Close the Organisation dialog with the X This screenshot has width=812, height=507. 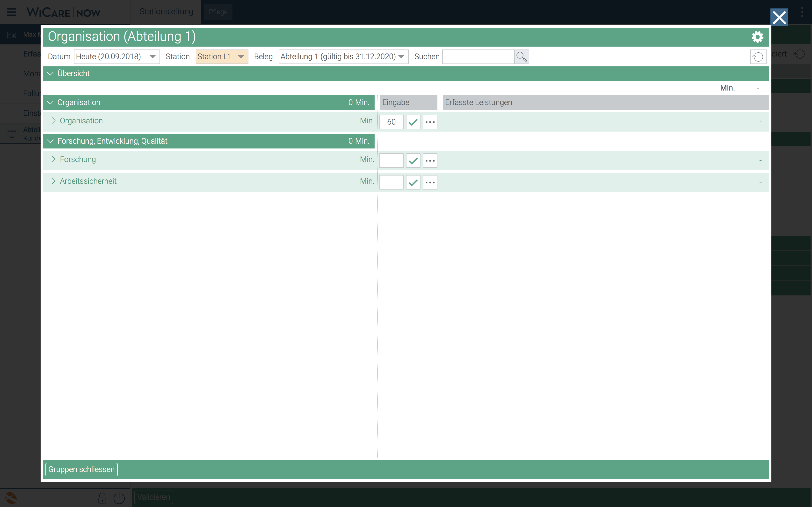tap(779, 17)
